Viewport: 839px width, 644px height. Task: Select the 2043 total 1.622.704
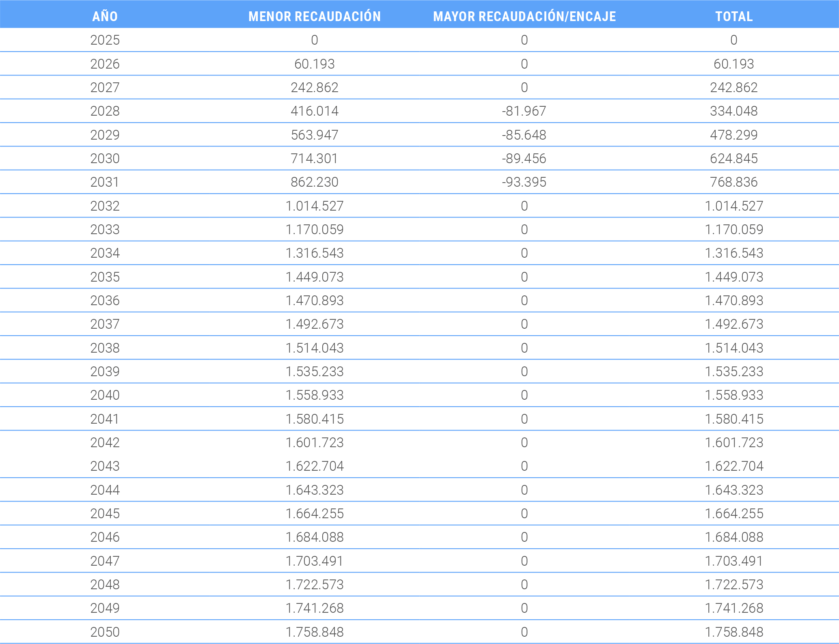[734, 466]
